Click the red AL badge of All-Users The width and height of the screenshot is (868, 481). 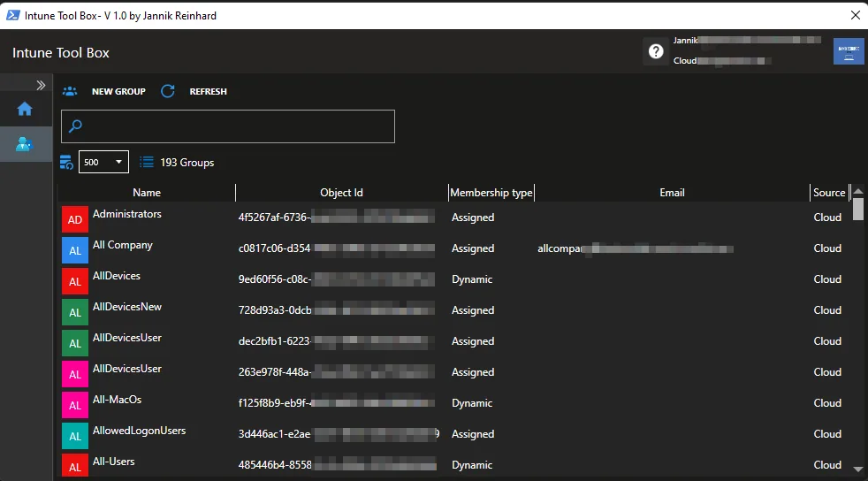[x=75, y=467]
